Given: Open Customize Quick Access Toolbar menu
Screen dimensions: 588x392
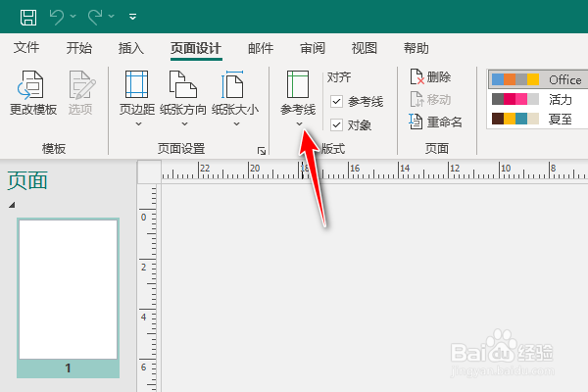Looking at the screenshot, I should [x=132, y=17].
